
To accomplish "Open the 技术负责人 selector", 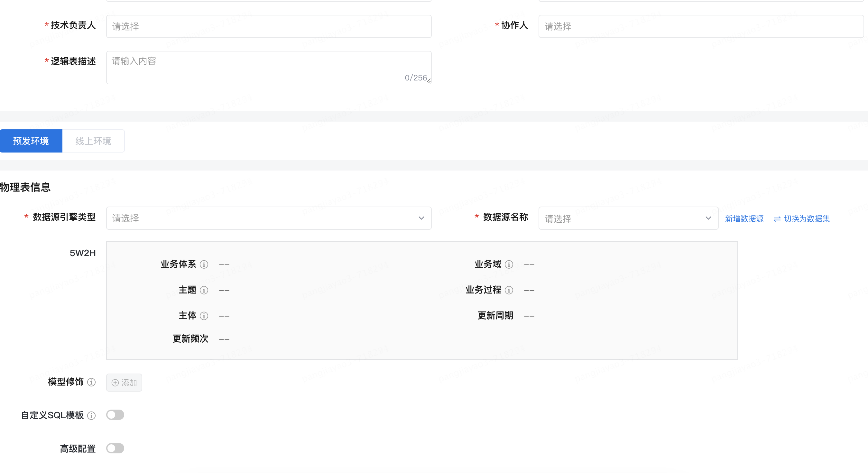I will coord(269,26).
